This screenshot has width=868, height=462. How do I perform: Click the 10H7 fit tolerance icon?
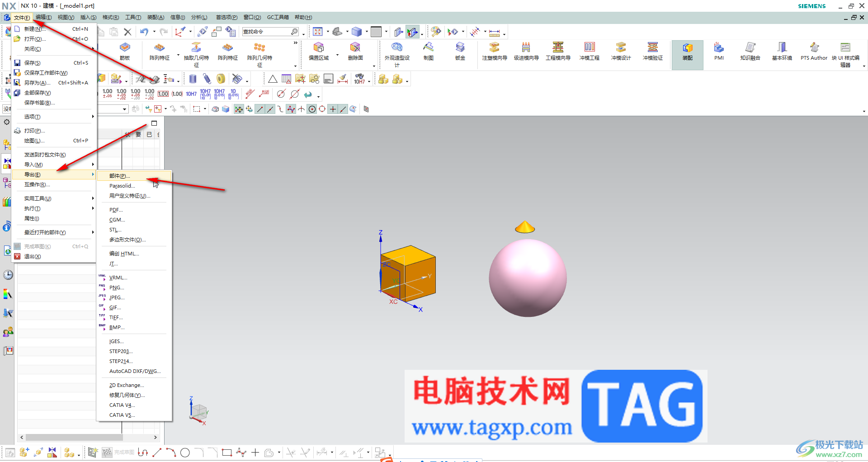click(x=191, y=94)
